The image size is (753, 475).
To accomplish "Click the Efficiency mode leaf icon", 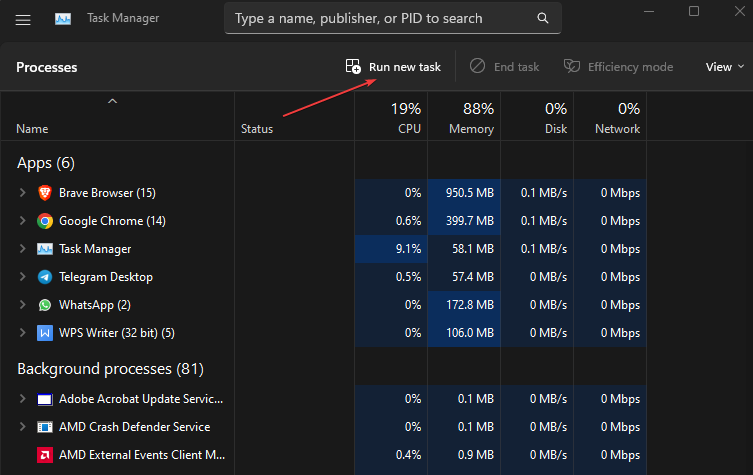I will click(x=571, y=66).
